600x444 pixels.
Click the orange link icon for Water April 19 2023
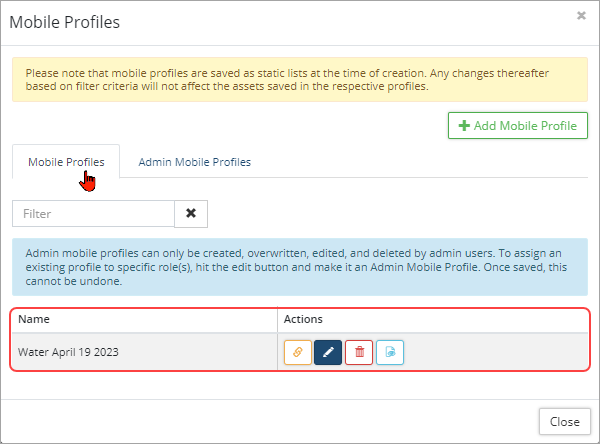[x=298, y=352]
